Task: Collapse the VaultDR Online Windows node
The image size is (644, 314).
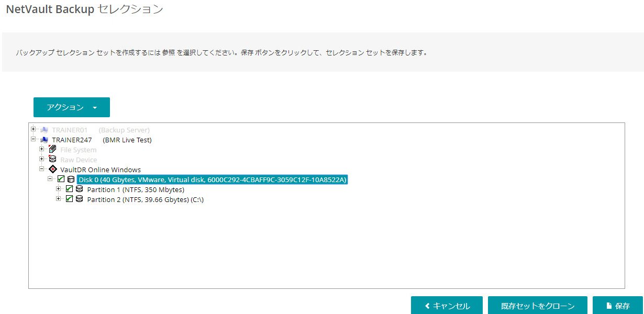Action: coord(42,169)
